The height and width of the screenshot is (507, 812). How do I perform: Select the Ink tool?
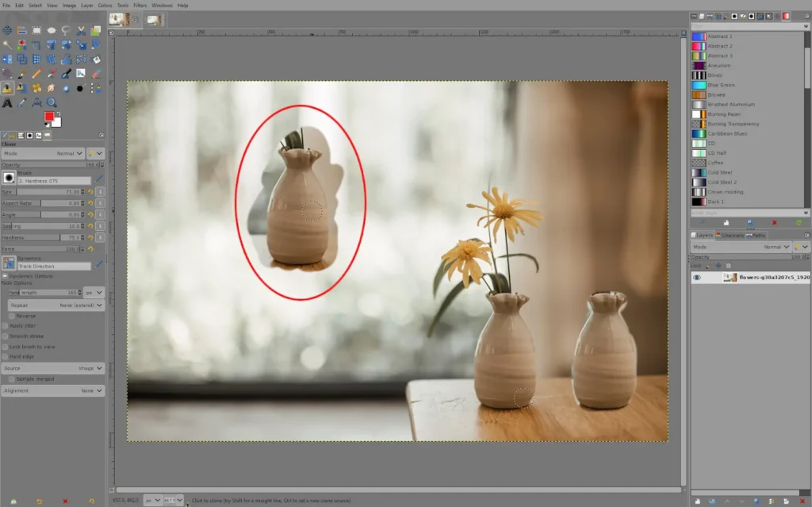[66, 74]
